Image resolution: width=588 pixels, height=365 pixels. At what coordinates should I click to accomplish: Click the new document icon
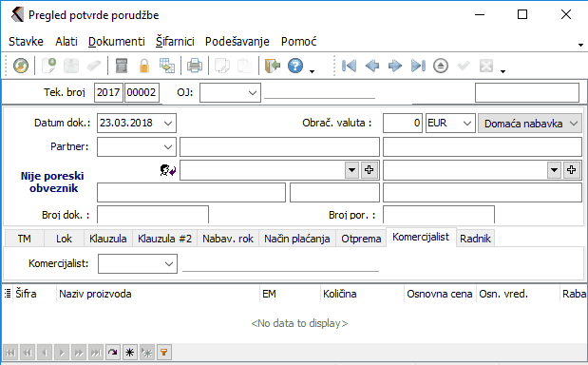[48, 66]
